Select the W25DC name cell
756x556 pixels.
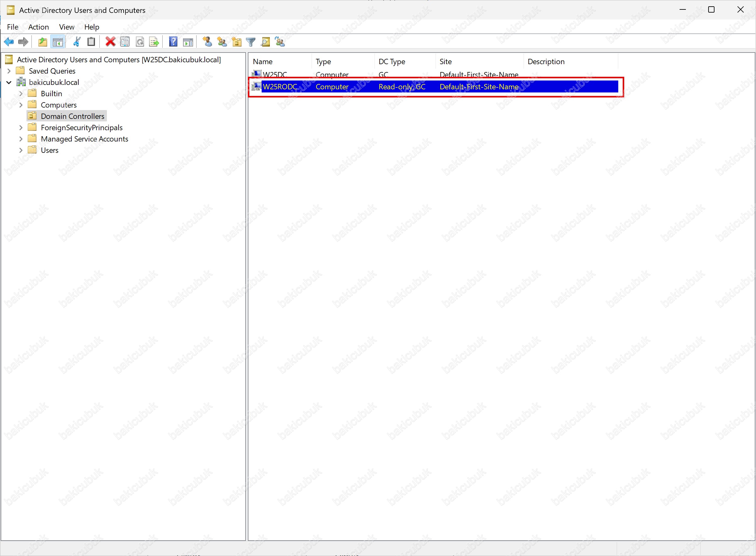click(275, 75)
